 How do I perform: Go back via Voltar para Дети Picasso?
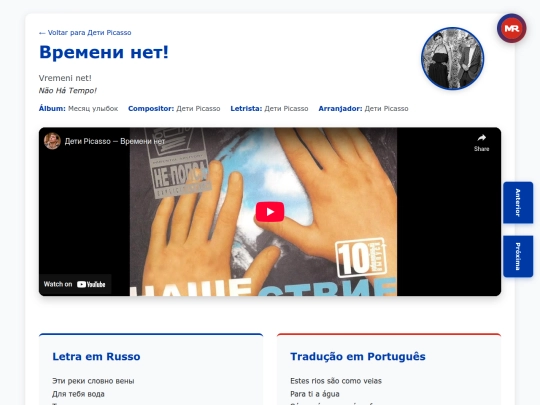click(x=85, y=33)
